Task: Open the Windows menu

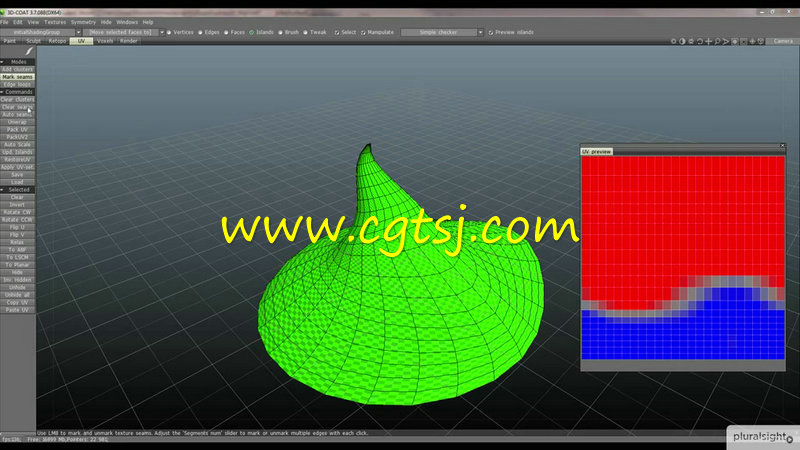Action: coord(127,22)
